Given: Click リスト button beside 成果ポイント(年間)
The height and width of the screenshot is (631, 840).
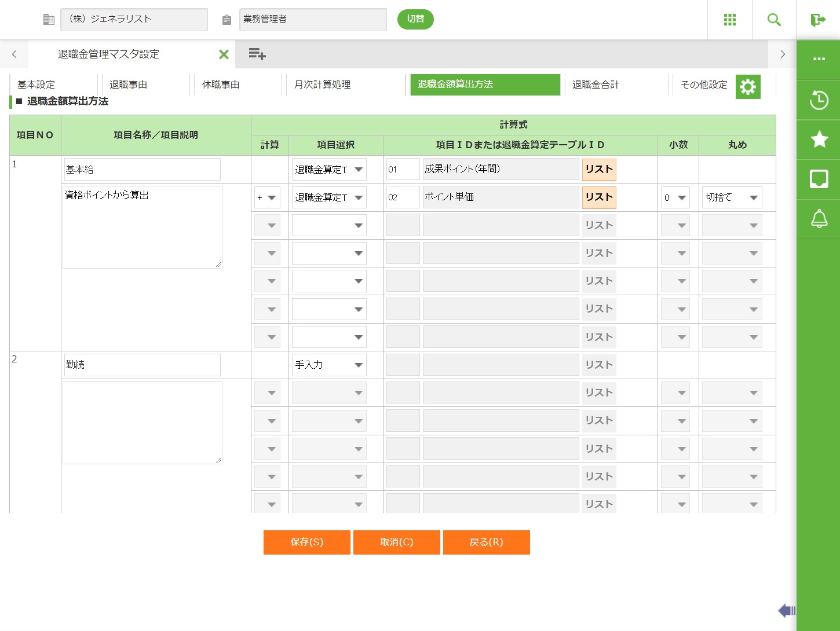Looking at the screenshot, I should point(598,170).
